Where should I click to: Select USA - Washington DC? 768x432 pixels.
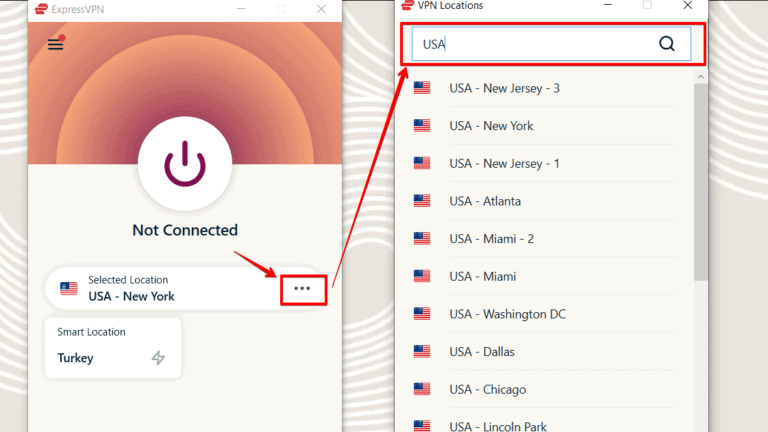507,314
